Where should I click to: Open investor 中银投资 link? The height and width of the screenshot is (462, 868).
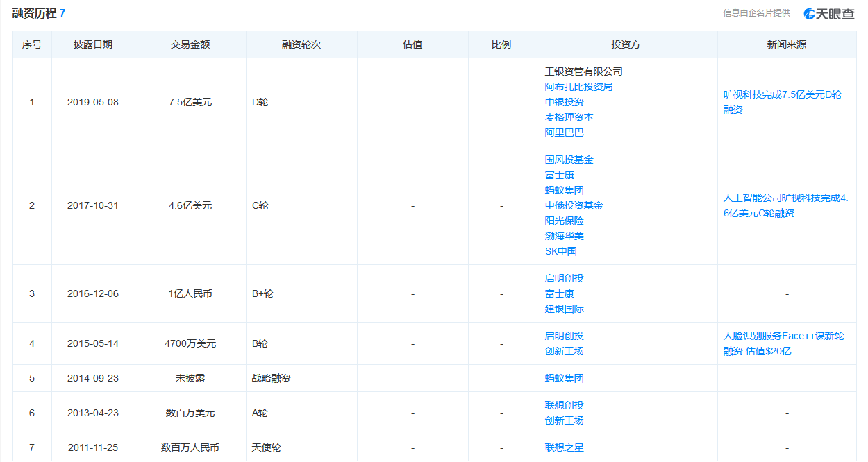coord(564,102)
